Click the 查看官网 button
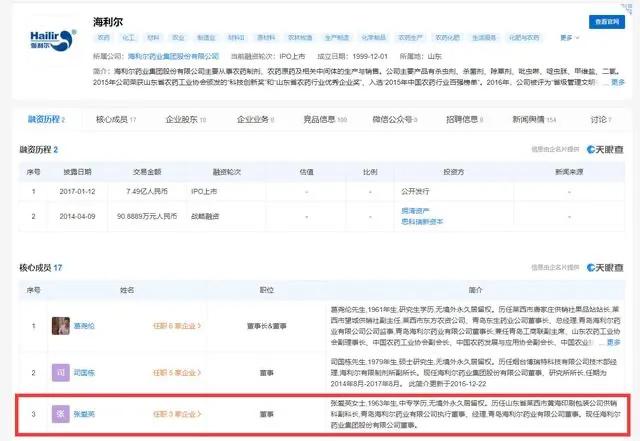 point(607,22)
